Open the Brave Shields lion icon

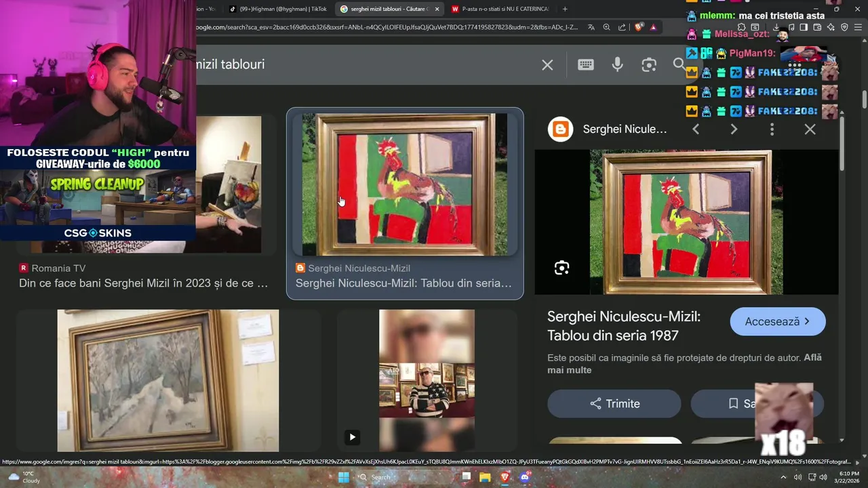click(639, 27)
